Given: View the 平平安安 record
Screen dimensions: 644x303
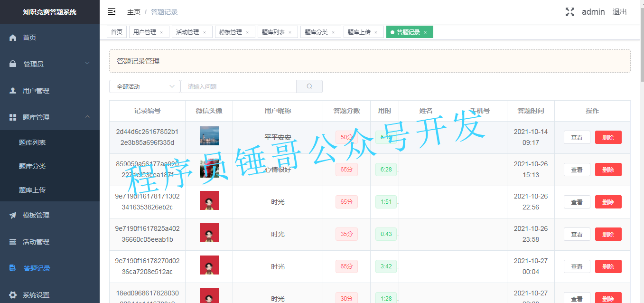Looking at the screenshot, I should (577, 137).
